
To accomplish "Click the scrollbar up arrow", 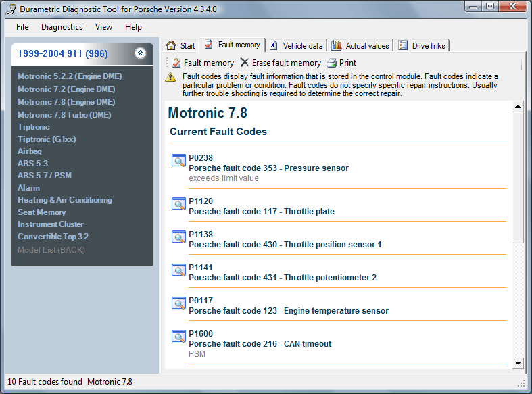I will coord(518,107).
